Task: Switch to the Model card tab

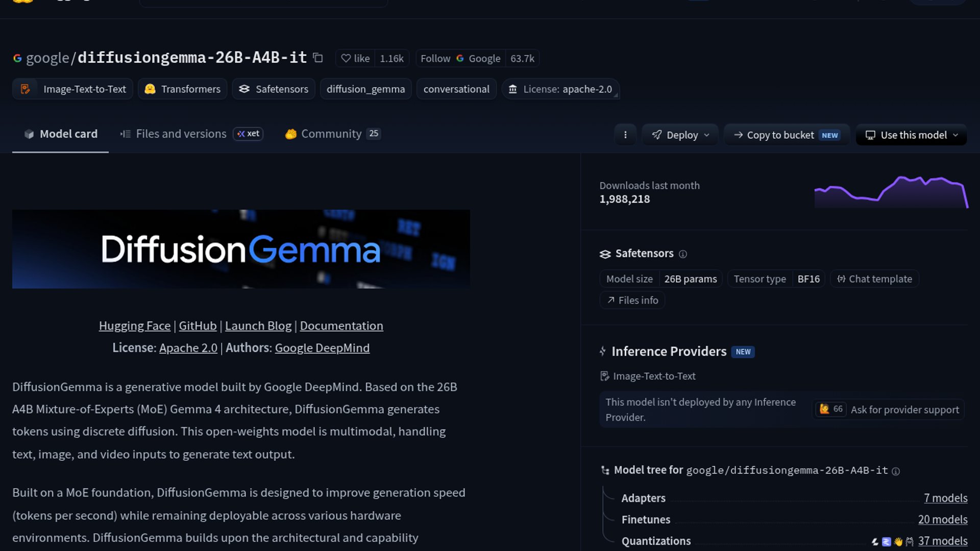Action: (x=60, y=134)
